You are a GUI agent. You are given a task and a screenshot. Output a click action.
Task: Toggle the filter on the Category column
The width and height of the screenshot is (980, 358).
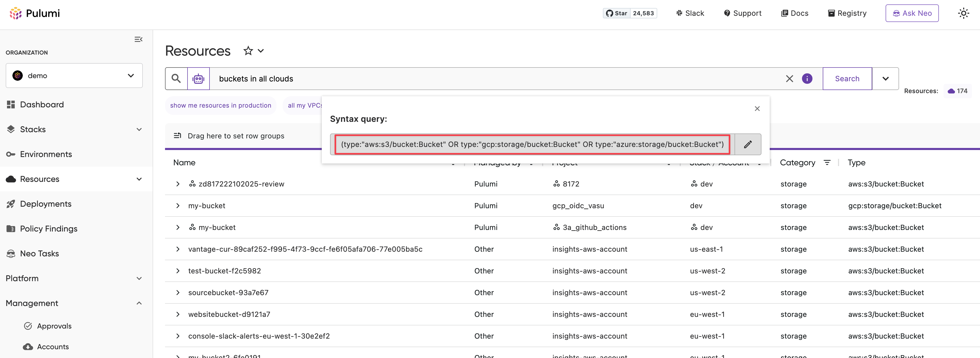point(827,162)
